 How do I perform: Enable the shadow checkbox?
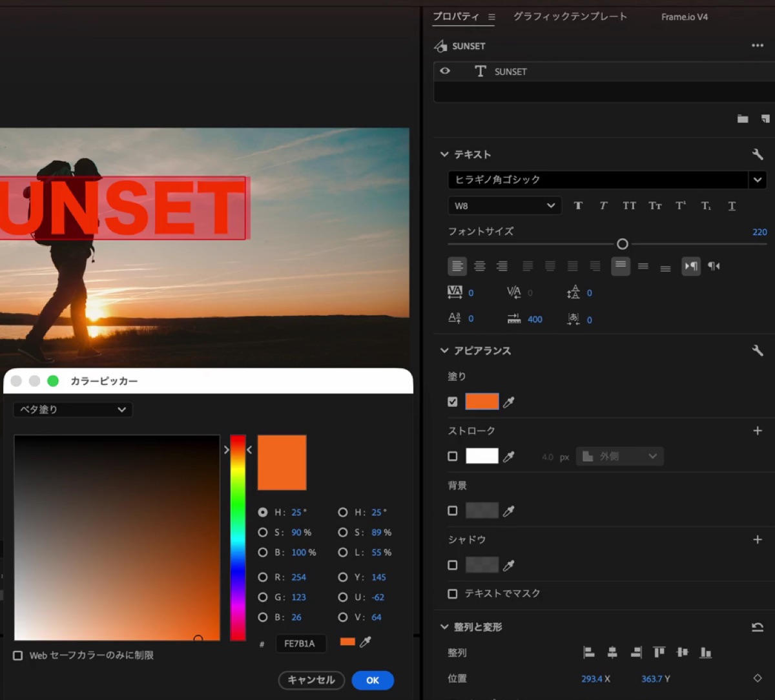pyautogui.click(x=453, y=565)
